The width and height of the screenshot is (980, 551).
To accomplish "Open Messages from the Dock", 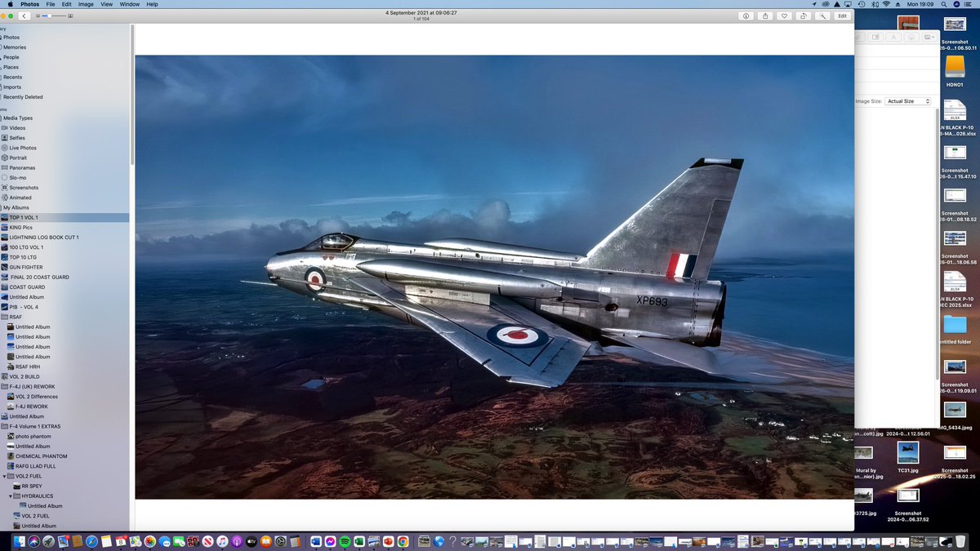I will [165, 541].
